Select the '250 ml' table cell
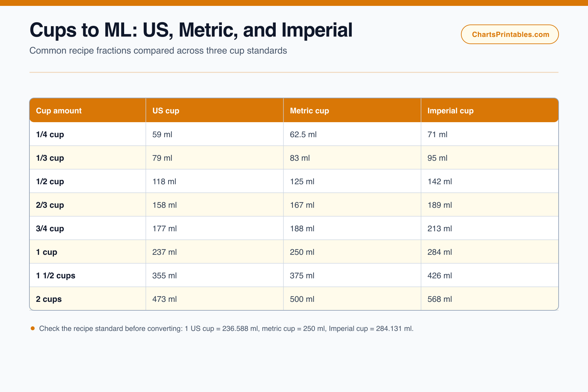588x392 pixels. (x=352, y=252)
